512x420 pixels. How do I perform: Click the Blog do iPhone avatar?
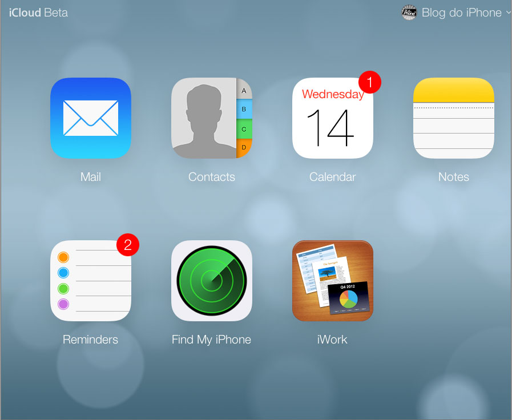click(409, 13)
